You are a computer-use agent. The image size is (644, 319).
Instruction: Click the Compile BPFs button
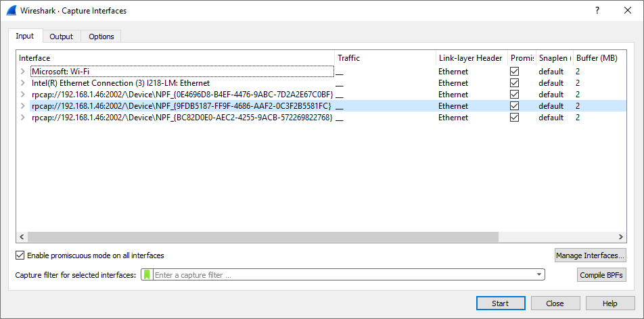(601, 275)
